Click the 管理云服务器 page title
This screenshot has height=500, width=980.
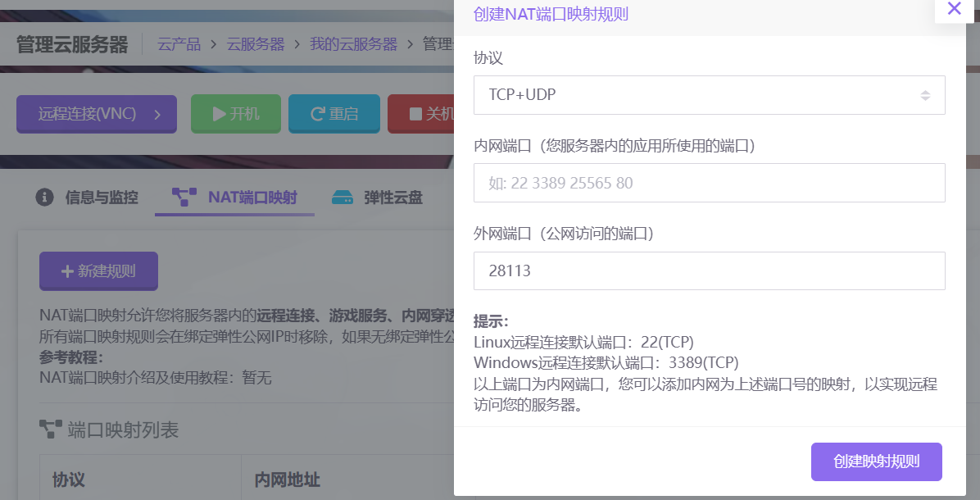pyautogui.click(x=72, y=44)
